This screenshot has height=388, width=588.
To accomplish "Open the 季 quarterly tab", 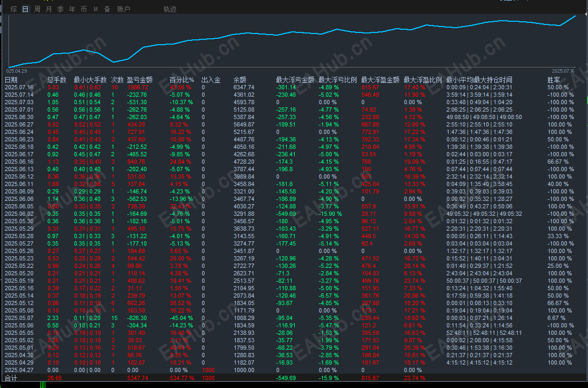I will click(x=60, y=9).
